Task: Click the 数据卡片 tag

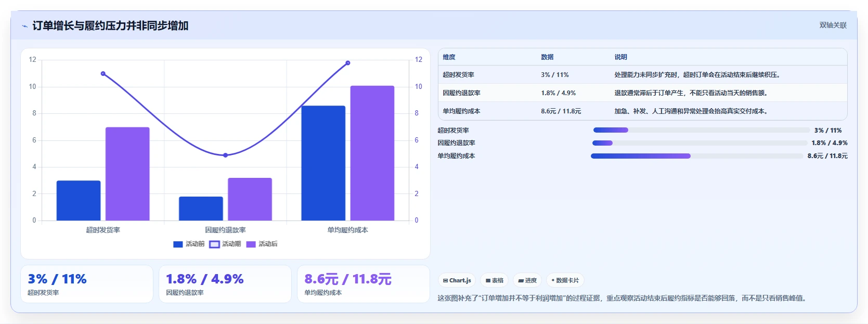Action: pyautogui.click(x=565, y=280)
